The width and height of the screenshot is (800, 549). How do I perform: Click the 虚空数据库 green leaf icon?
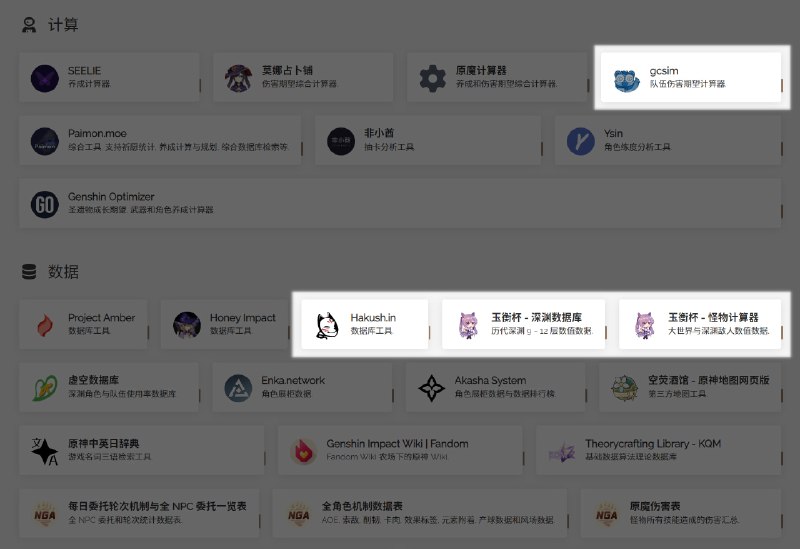45,387
